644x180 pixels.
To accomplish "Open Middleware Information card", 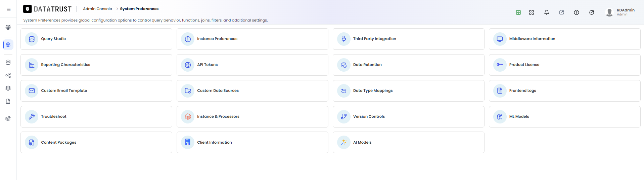I will point(565,39).
